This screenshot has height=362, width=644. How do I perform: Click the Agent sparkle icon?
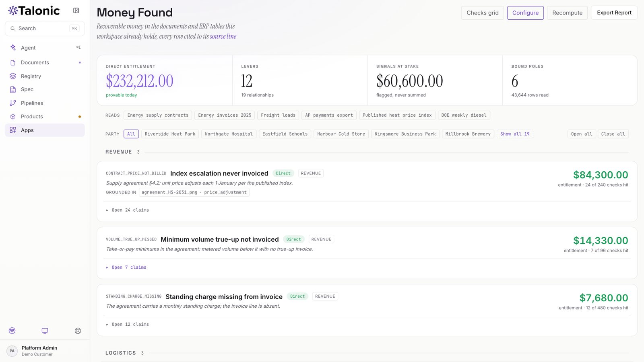point(13,47)
